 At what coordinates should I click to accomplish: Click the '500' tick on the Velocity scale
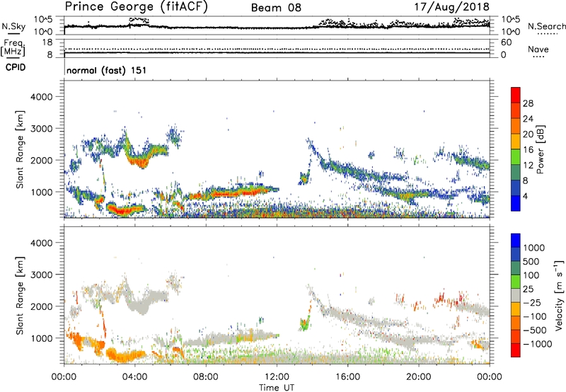coord(531,262)
